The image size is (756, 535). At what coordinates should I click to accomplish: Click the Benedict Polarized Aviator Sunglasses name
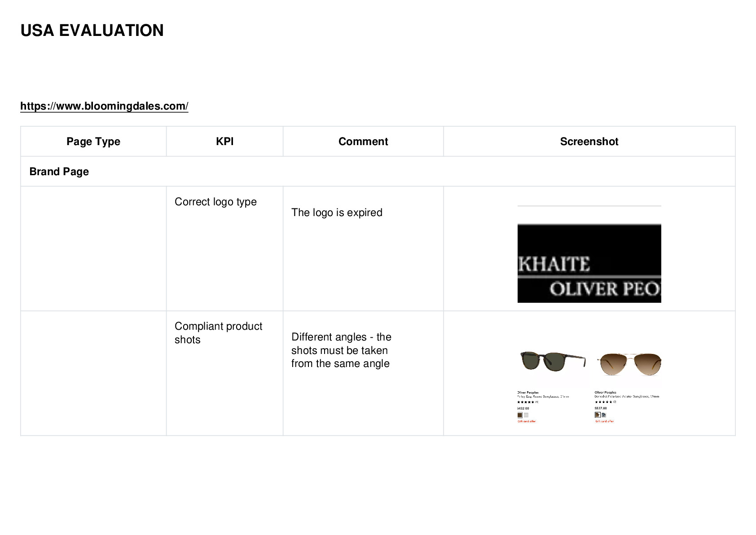click(x=627, y=397)
